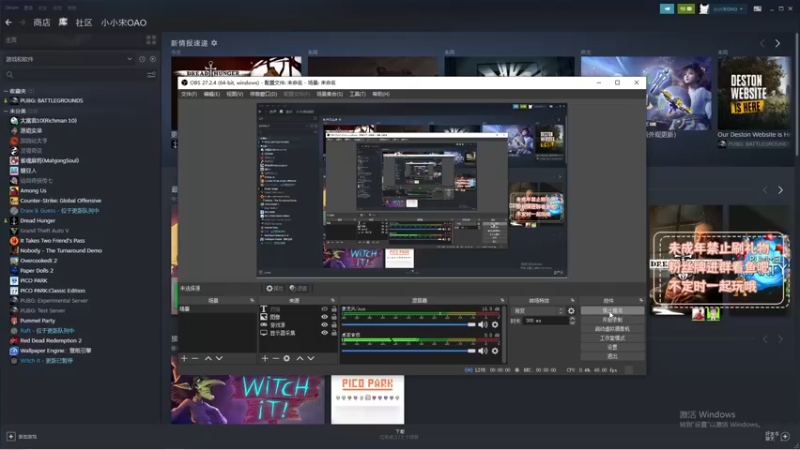Open Steam 小小宋OAO profile tab
This screenshot has width=800, height=450.
(x=123, y=22)
